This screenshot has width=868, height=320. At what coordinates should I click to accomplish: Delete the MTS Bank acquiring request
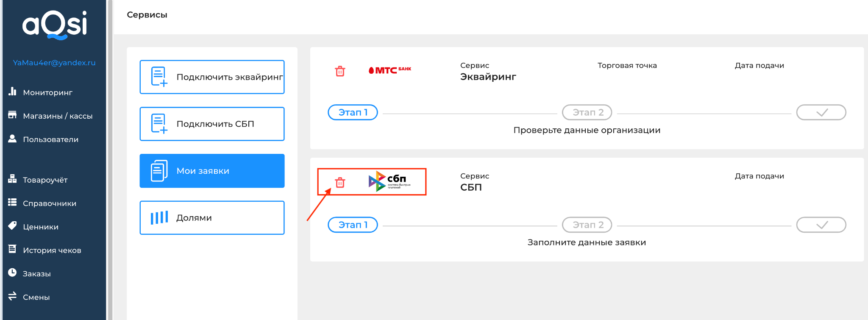point(340,71)
